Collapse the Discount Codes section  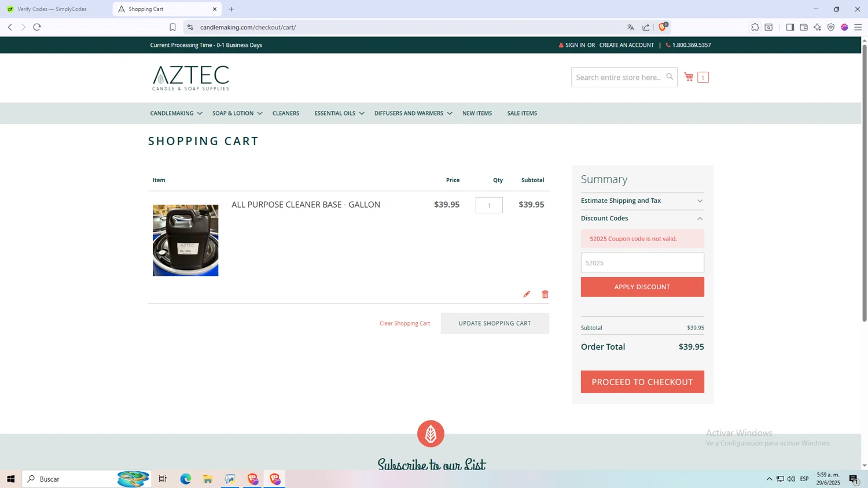(642, 218)
